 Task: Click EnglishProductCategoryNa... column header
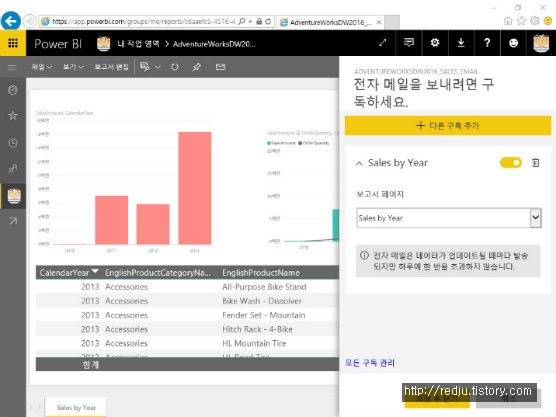pos(158,273)
